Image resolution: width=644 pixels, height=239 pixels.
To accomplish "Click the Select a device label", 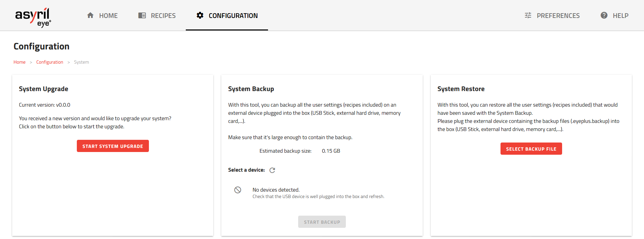I will 246,170.
